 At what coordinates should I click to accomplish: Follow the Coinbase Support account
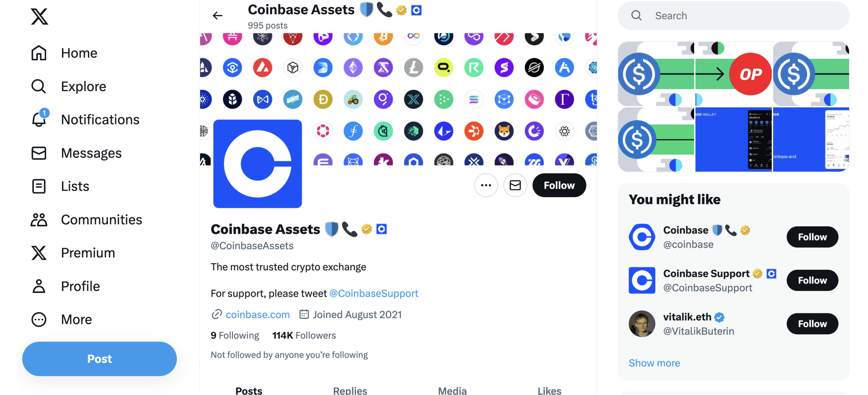(812, 280)
